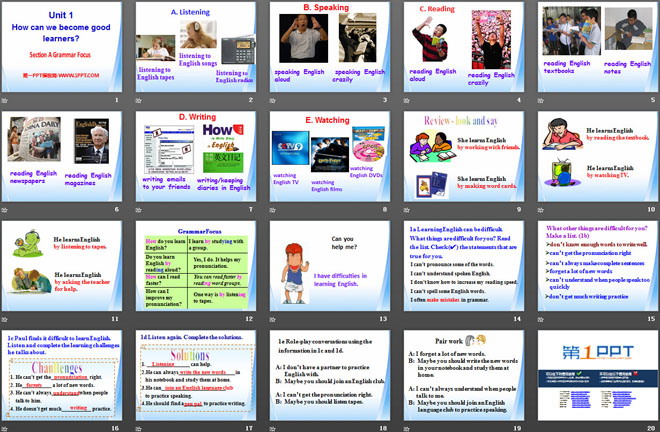Viewport: 660px width, 432px height.
Task: Click slide number label 13
Action: (383, 319)
